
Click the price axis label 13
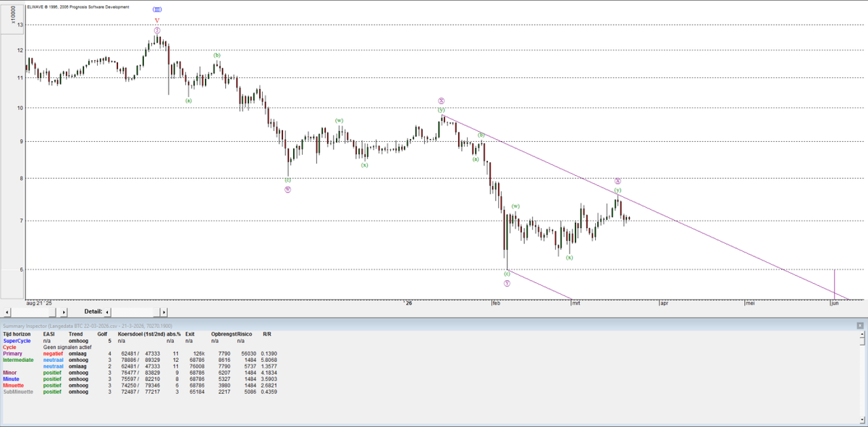coord(20,25)
